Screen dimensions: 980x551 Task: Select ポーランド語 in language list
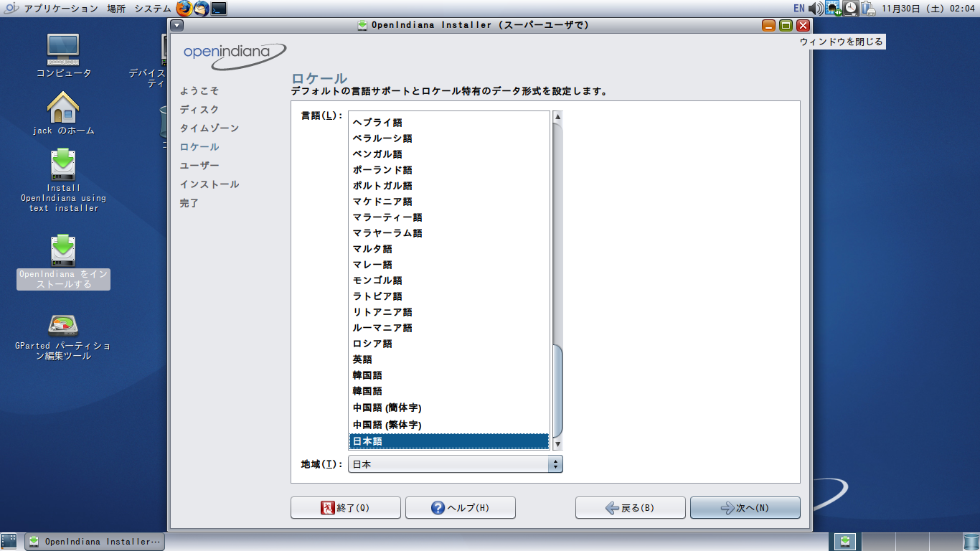(x=449, y=170)
